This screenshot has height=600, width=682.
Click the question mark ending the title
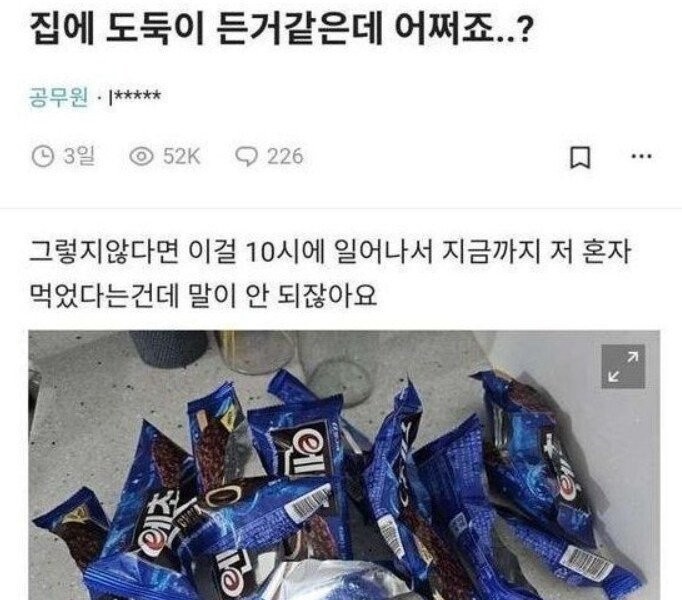pyautogui.click(x=525, y=30)
